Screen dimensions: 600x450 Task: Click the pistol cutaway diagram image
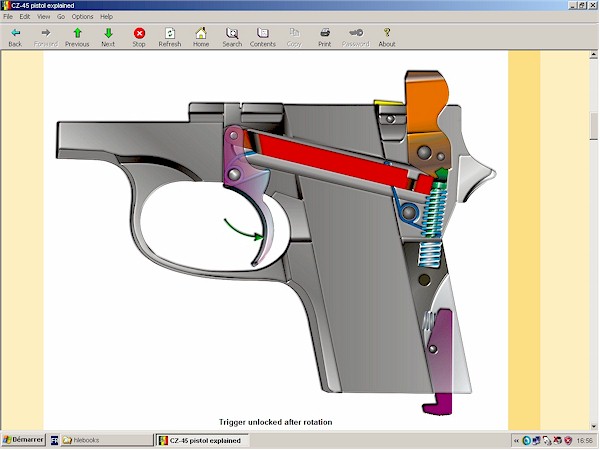[x=276, y=242]
